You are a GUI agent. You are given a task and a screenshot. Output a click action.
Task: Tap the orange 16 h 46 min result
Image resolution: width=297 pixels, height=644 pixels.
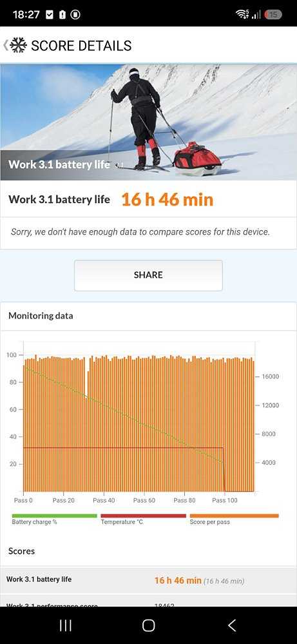168,200
